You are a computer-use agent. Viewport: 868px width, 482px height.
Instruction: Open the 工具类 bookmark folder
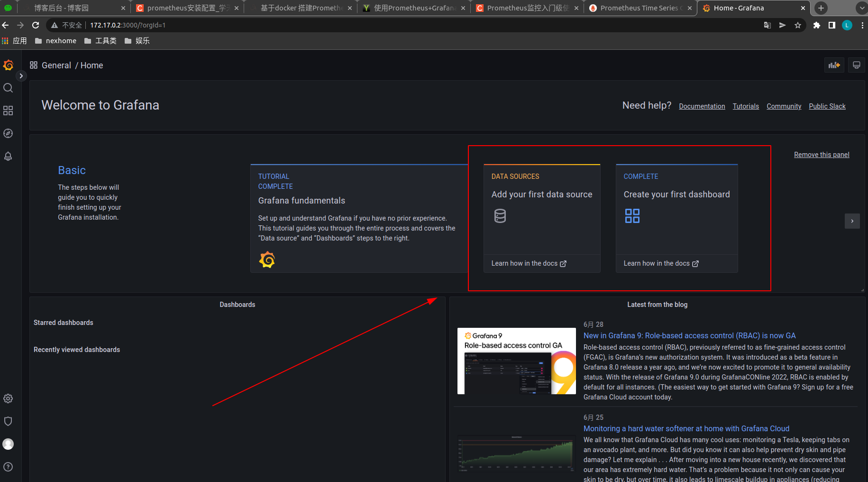(x=101, y=41)
